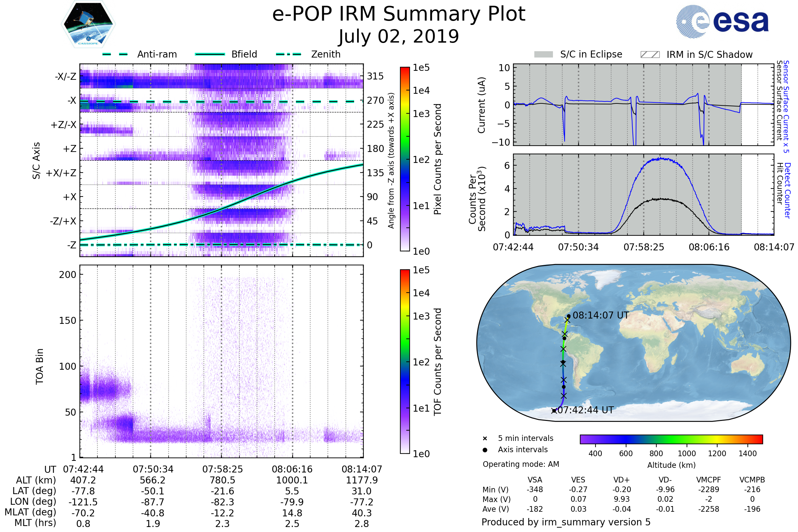Screen dimensions: 798x532
Task: Click the Pixel Counts per Second colorbar
Action: click(x=405, y=159)
